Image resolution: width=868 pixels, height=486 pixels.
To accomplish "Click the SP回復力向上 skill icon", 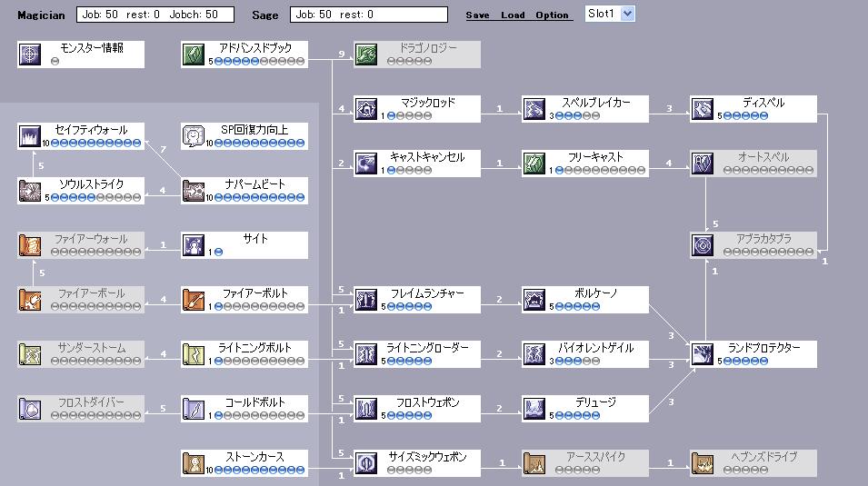I will pos(194,136).
